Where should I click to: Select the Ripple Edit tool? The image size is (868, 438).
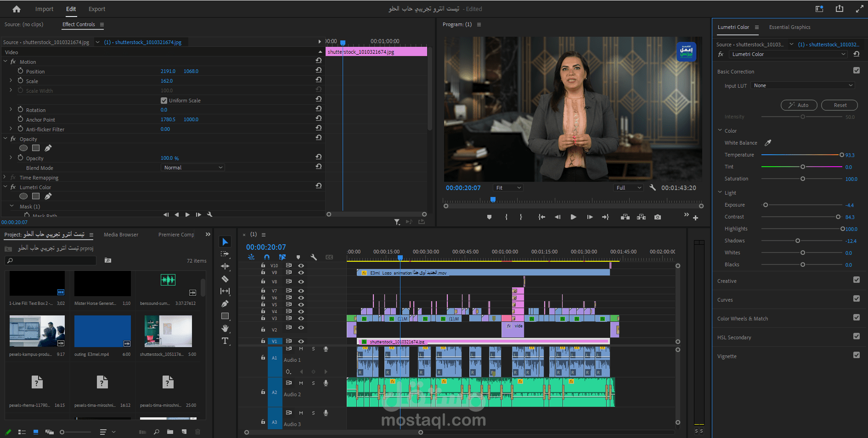(x=225, y=266)
